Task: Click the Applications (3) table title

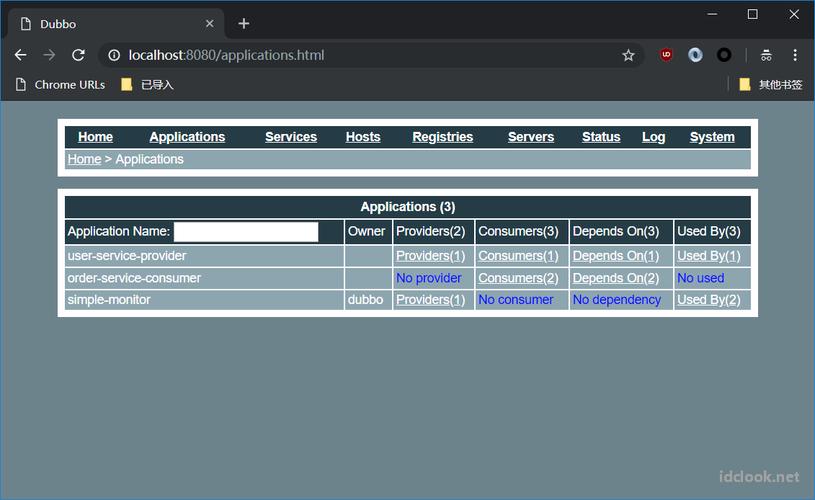Action: (x=408, y=207)
